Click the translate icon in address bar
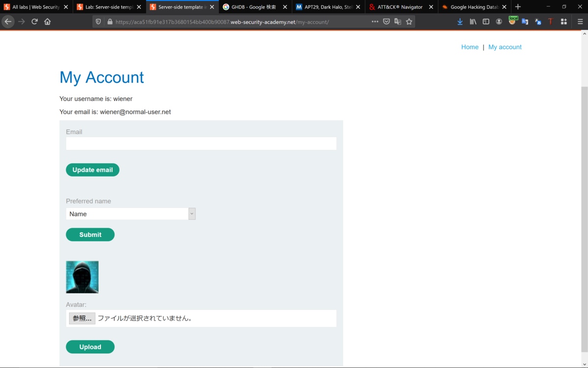This screenshot has height=368, width=588. tap(397, 22)
